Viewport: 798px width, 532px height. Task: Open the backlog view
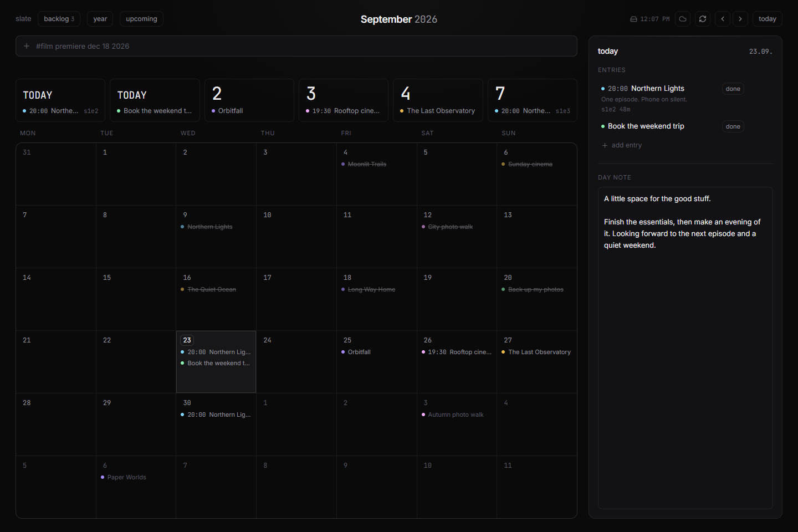pyautogui.click(x=59, y=19)
